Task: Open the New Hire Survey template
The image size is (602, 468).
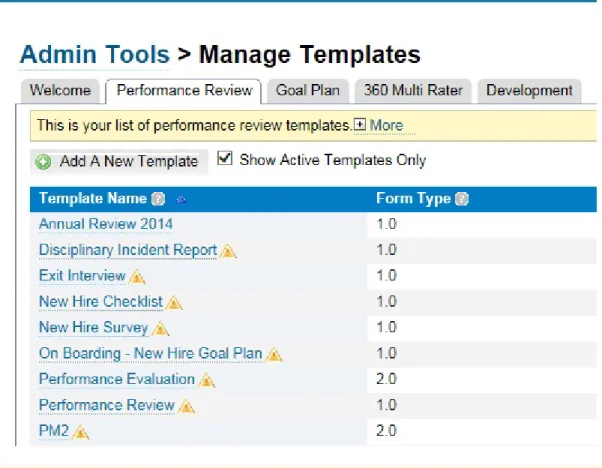Action: click(x=94, y=327)
